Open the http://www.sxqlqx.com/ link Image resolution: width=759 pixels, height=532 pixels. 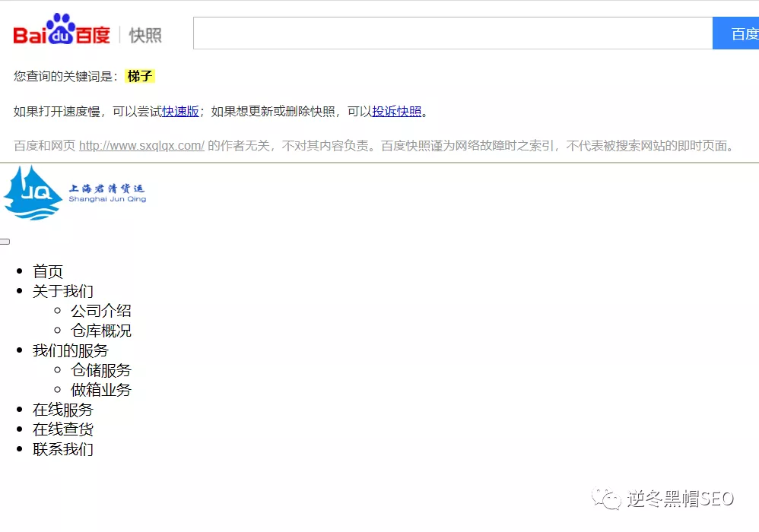(x=141, y=146)
